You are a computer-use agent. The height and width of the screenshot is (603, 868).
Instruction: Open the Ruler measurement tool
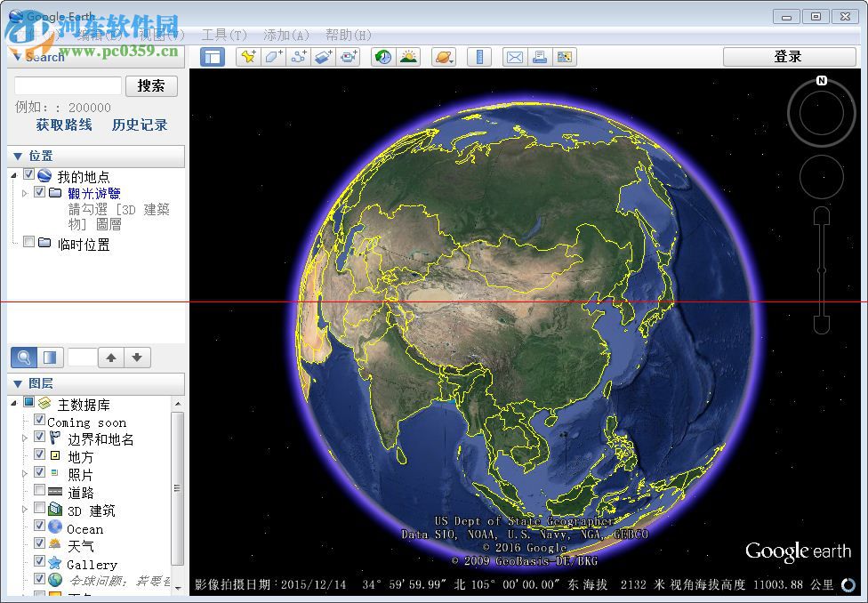479,56
